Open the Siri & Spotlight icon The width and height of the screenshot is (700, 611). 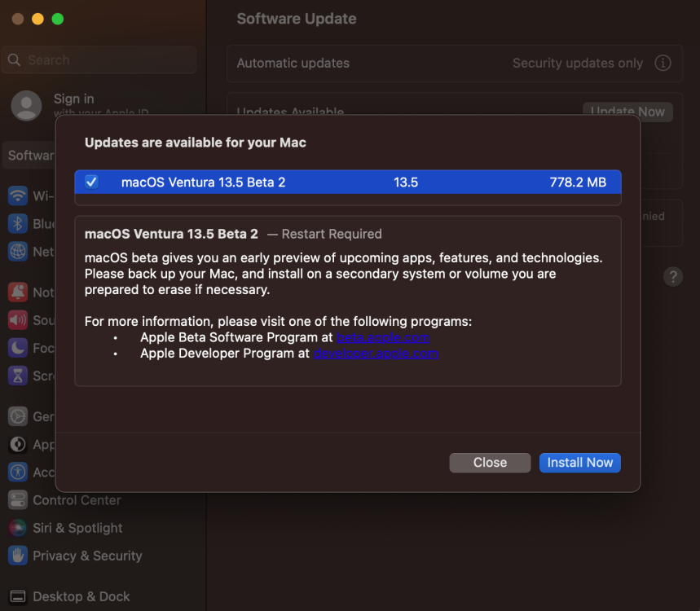point(18,528)
